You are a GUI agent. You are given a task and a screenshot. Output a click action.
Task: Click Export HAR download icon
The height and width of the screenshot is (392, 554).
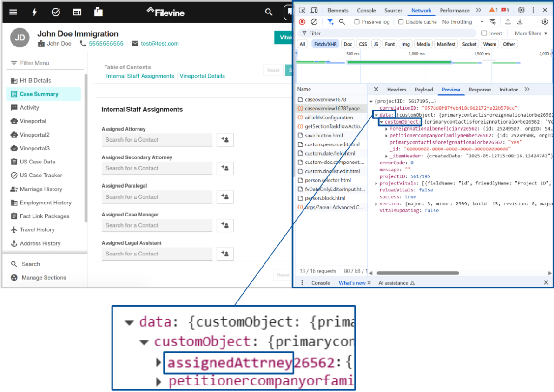click(x=520, y=21)
